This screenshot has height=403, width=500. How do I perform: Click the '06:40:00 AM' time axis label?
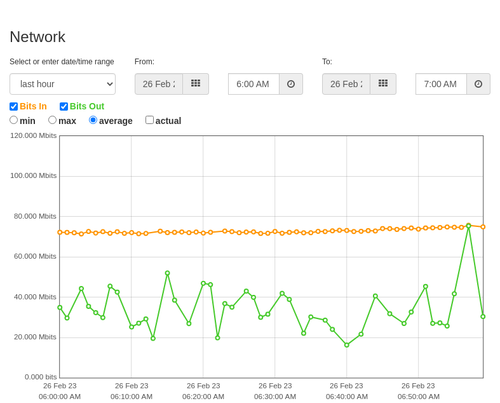click(x=347, y=397)
